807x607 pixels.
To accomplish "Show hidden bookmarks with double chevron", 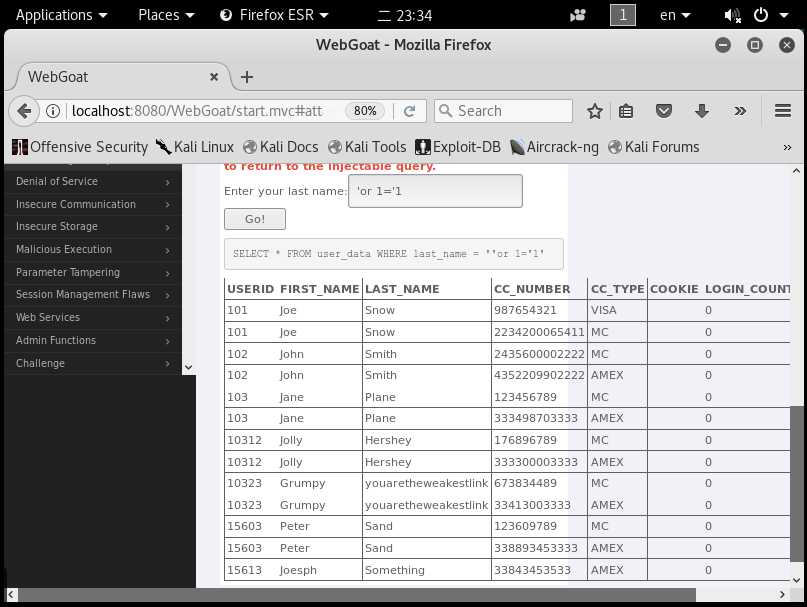I will coord(787,148).
